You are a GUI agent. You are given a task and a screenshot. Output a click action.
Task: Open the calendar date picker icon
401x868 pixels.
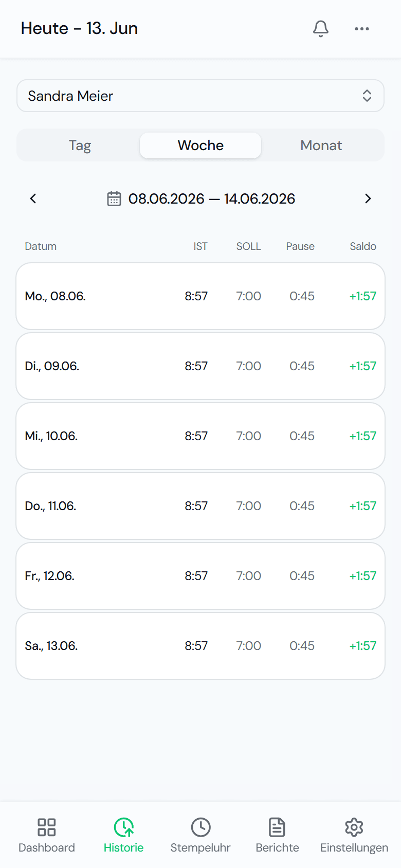tap(114, 198)
